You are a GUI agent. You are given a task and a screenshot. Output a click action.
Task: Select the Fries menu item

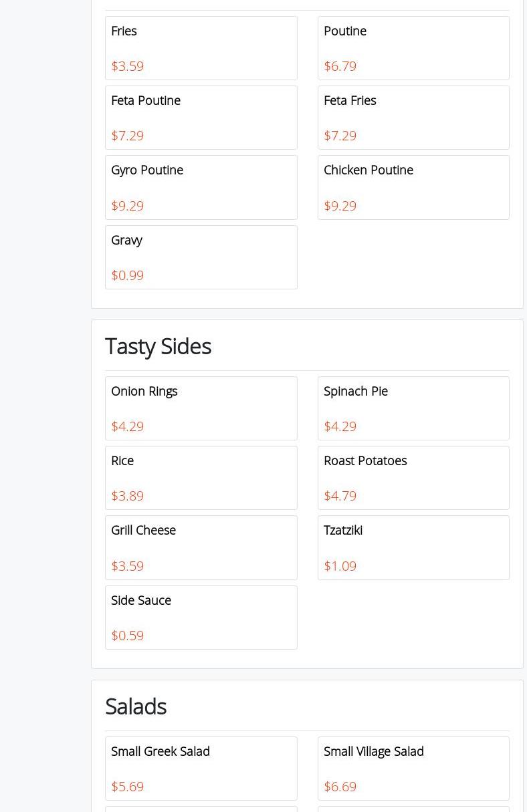201,48
